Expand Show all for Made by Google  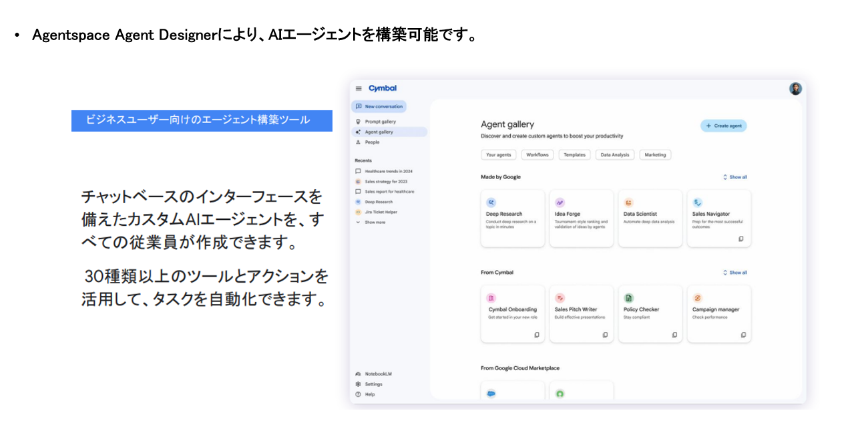point(735,177)
